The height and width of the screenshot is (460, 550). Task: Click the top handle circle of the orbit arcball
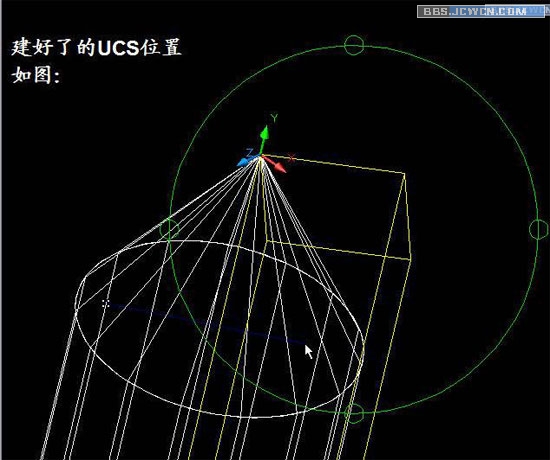(x=354, y=45)
